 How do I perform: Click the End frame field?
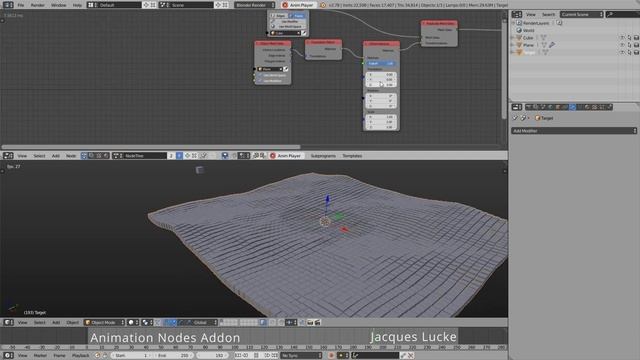click(x=173, y=356)
